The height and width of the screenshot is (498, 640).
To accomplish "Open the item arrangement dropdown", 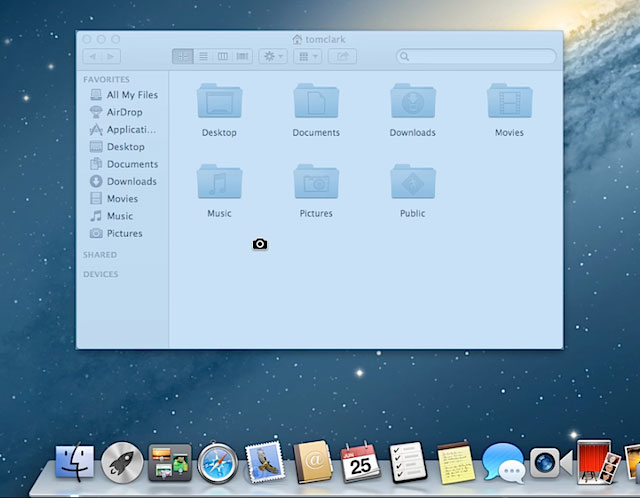I will pos(308,56).
